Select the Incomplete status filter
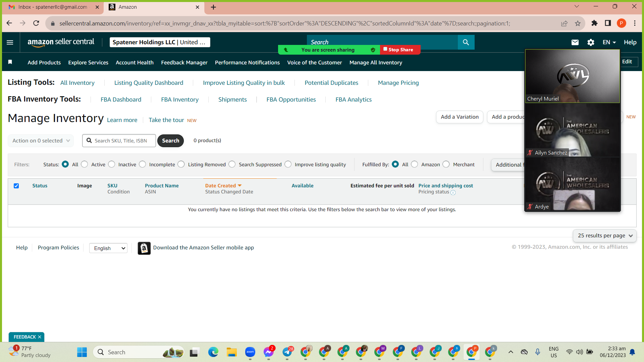The width and height of the screenshot is (644, 362). click(143, 164)
